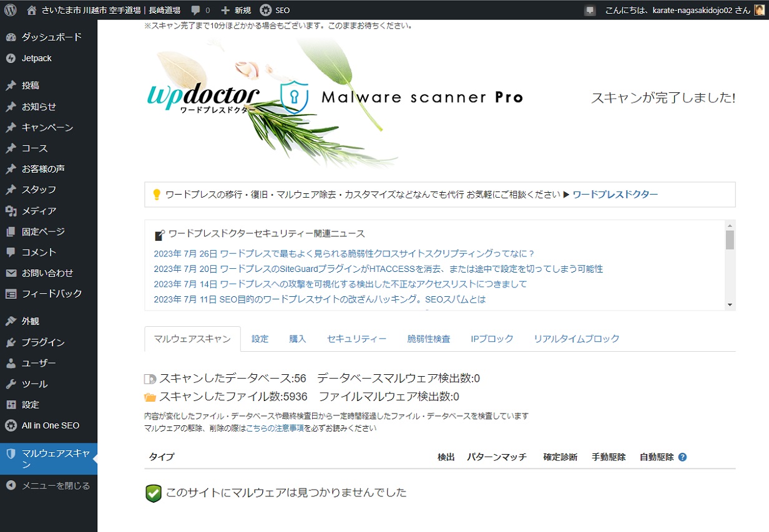Click the news box scrollbar thumb
The image size is (769, 532).
(x=730, y=239)
